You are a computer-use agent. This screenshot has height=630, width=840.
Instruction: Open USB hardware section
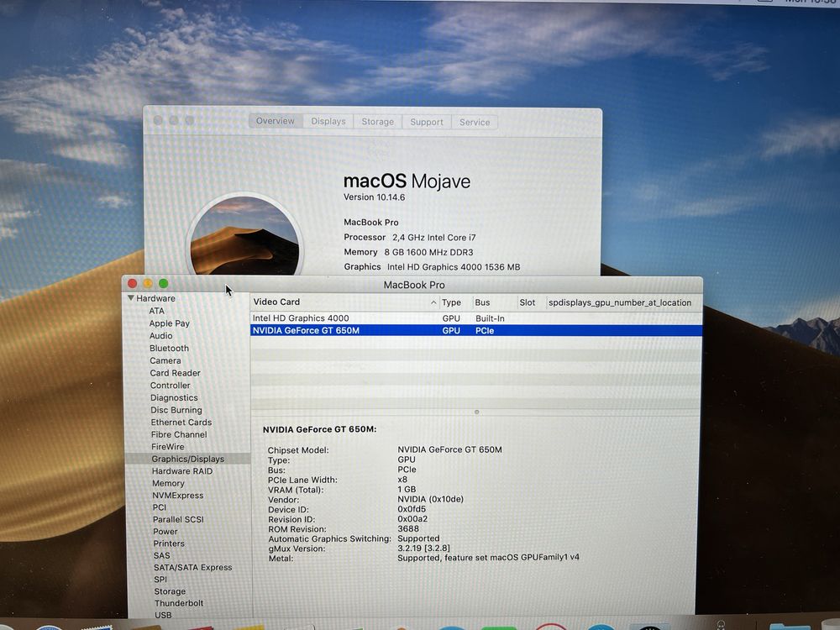tap(163, 615)
